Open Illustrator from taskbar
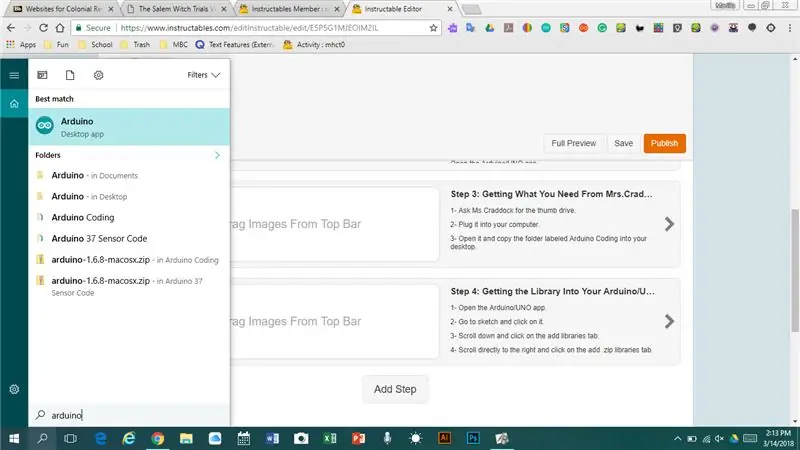This screenshot has height=450, width=800. [444, 438]
